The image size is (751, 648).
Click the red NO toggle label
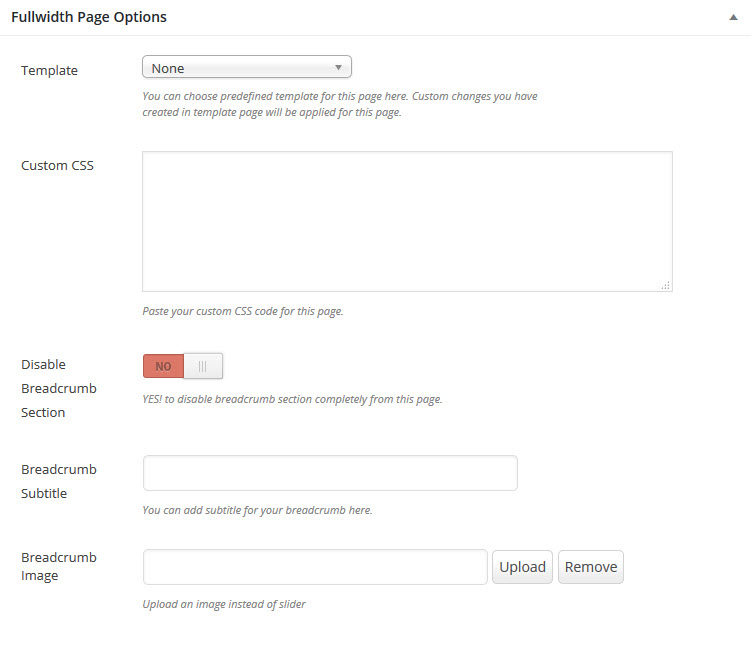[163, 366]
